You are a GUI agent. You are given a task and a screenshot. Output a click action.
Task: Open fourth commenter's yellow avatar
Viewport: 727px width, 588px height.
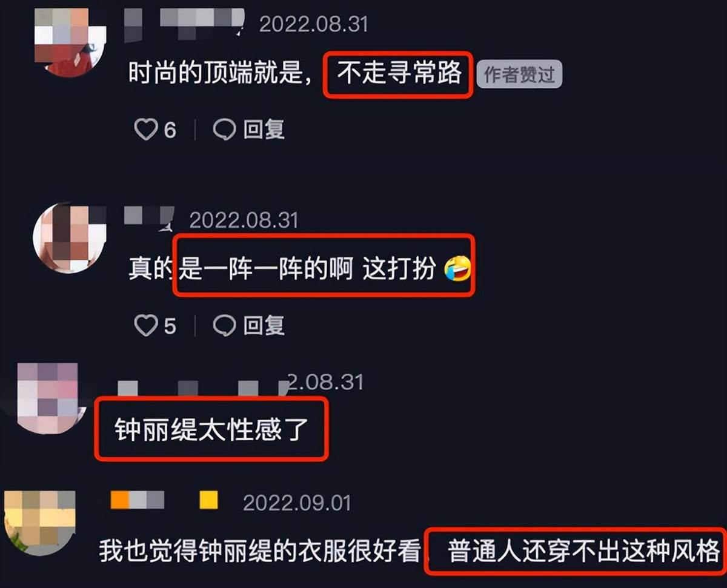click(x=39, y=523)
